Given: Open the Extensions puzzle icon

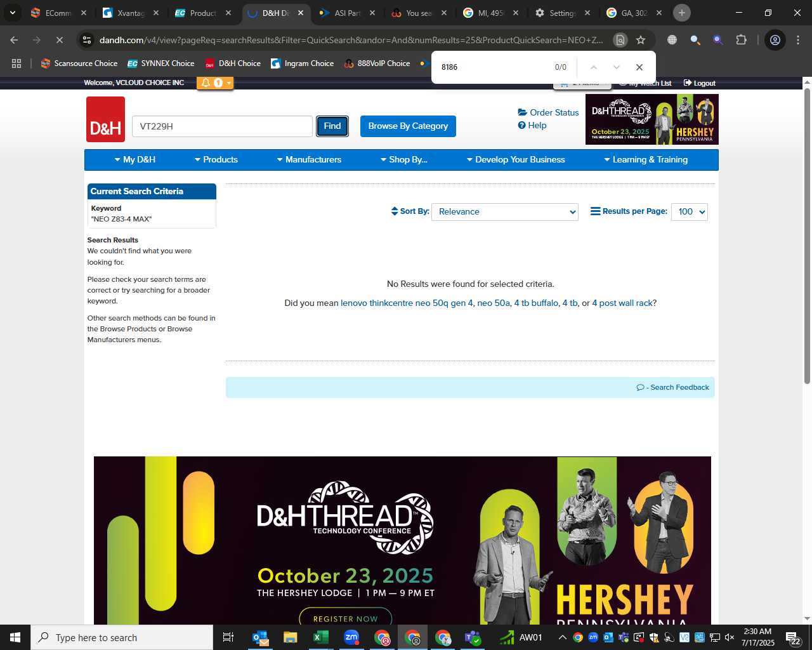Looking at the screenshot, I should [741, 40].
